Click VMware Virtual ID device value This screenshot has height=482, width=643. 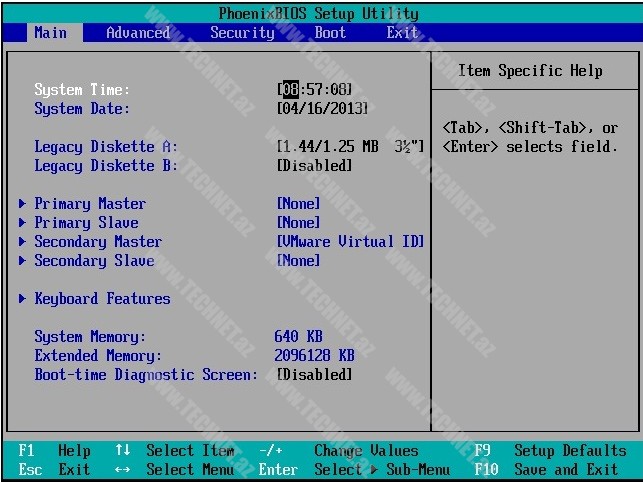point(350,242)
